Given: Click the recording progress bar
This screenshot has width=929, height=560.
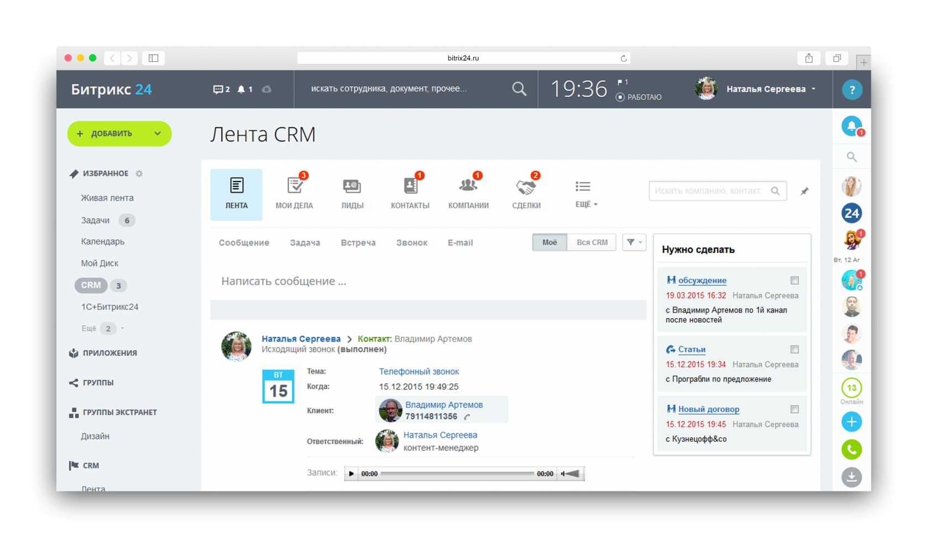Looking at the screenshot, I should 457,474.
